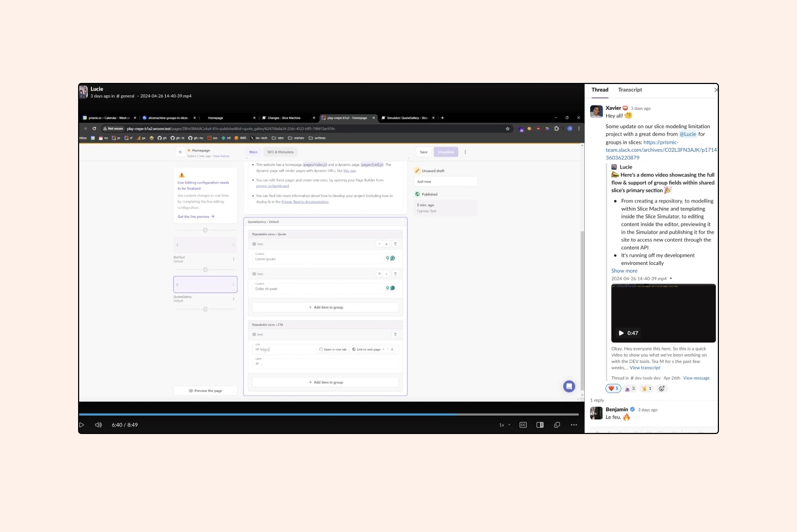
Task: Switch to the Transcript tab
Action: [x=630, y=90]
